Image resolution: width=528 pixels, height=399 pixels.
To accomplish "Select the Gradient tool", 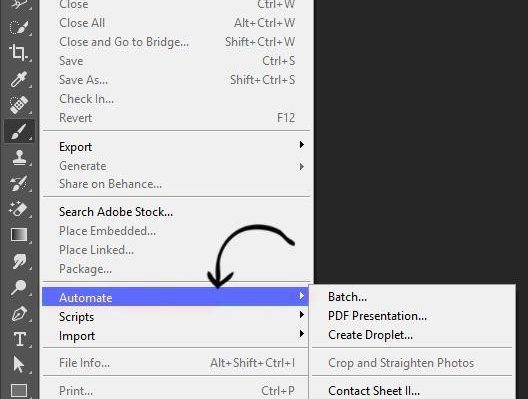I will tap(19, 235).
